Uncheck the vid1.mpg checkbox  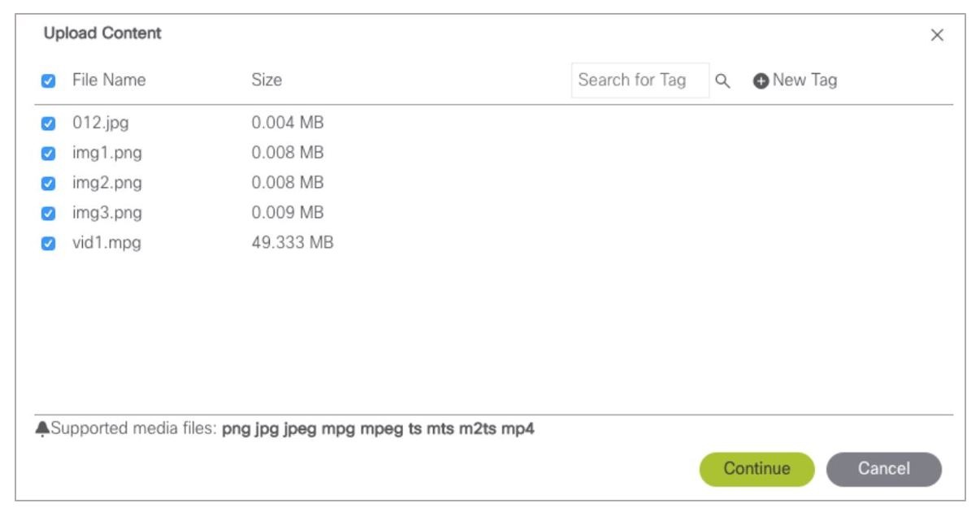(x=48, y=243)
